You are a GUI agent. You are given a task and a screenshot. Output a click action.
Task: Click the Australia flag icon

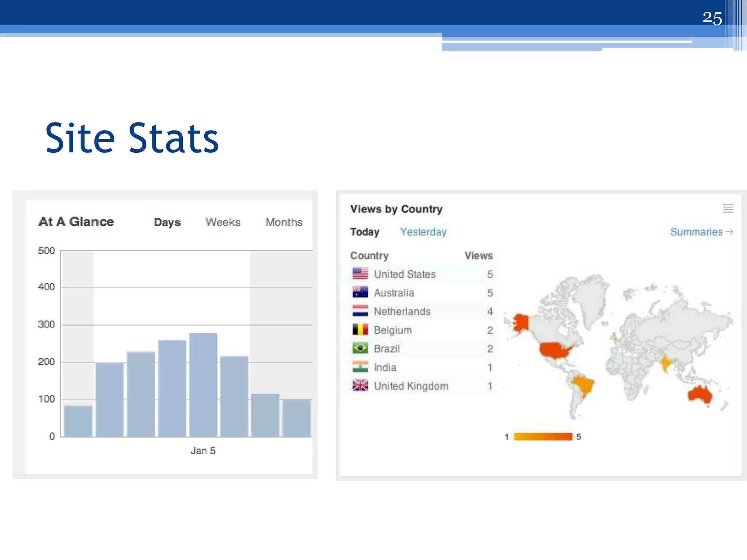[x=360, y=292]
